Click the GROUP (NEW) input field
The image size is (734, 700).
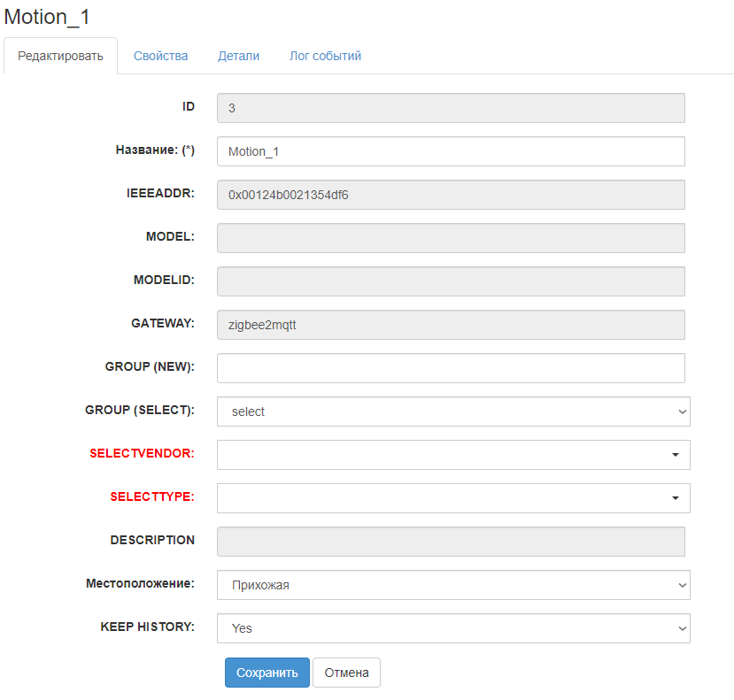coord(451,368)
